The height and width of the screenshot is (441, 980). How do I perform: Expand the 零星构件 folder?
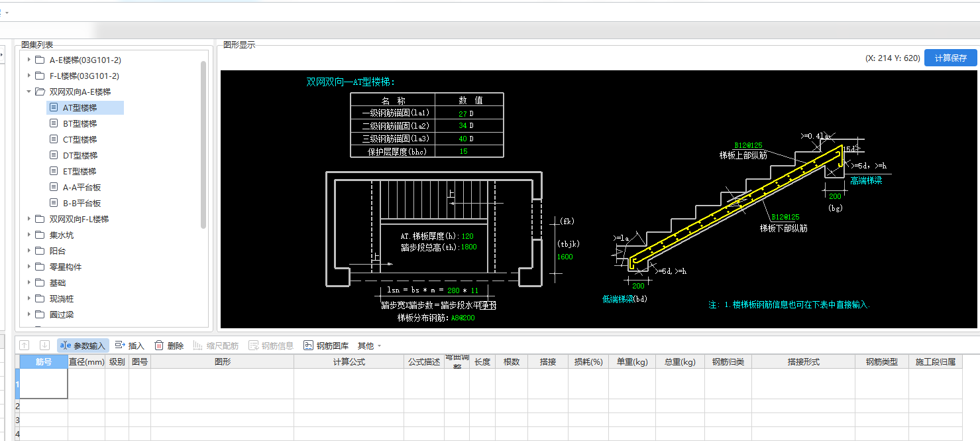point(28,267)
